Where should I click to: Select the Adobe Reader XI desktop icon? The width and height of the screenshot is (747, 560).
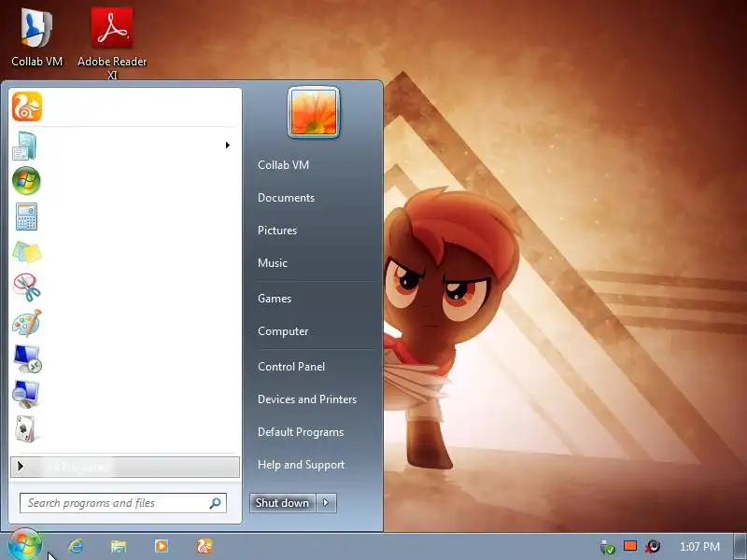click(112, 43)
